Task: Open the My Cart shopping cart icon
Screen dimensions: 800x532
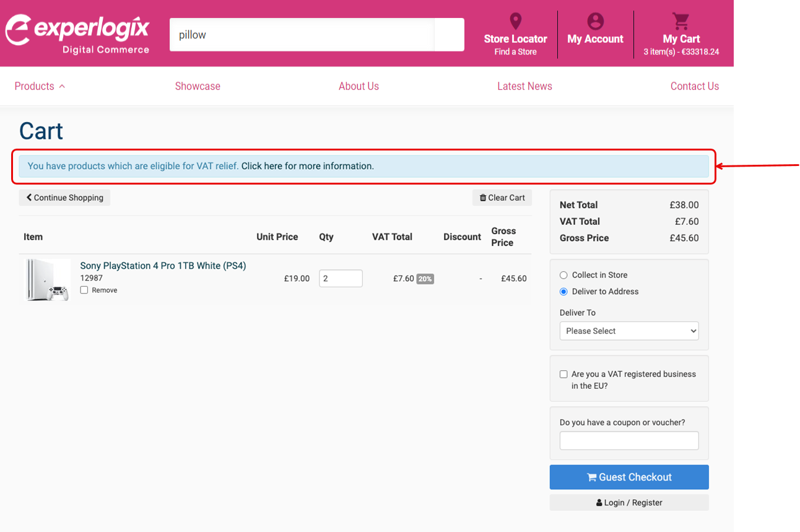Action: click(x=681, y=21)
